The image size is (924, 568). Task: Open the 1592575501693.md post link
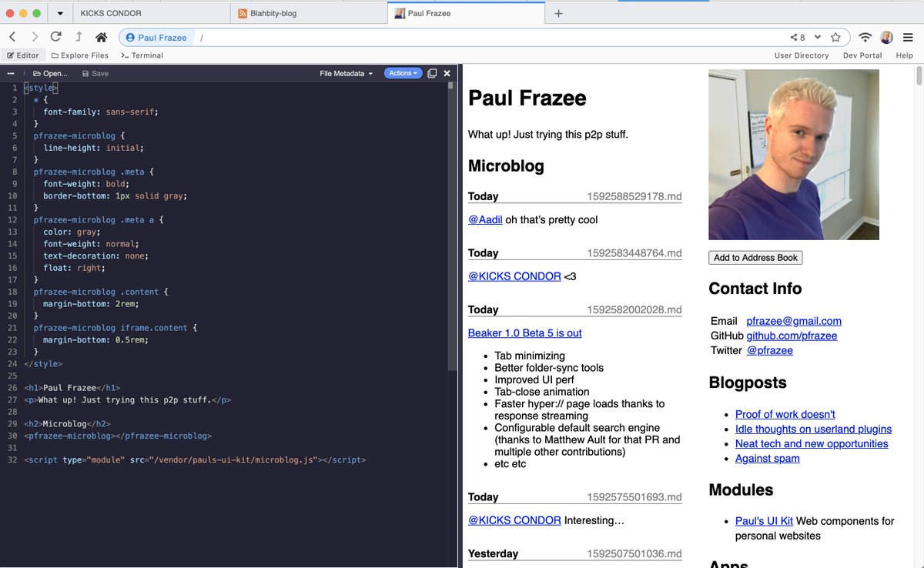[634, 497]
